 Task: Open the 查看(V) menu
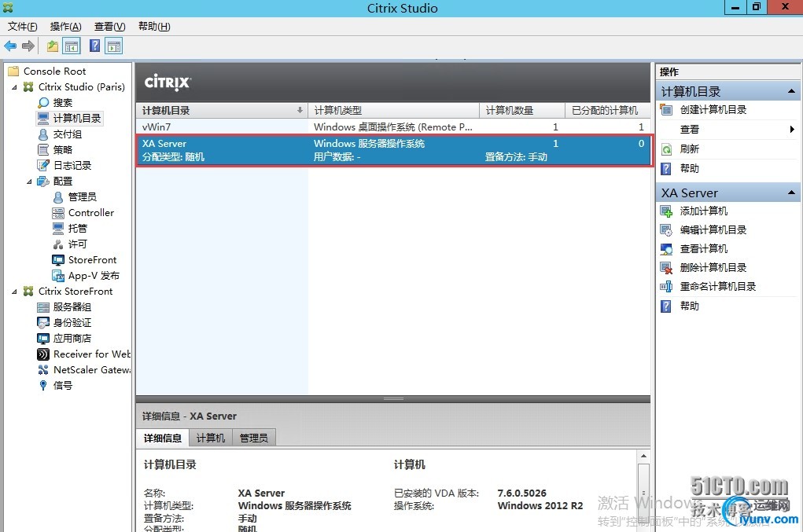(x=109, y=27)
